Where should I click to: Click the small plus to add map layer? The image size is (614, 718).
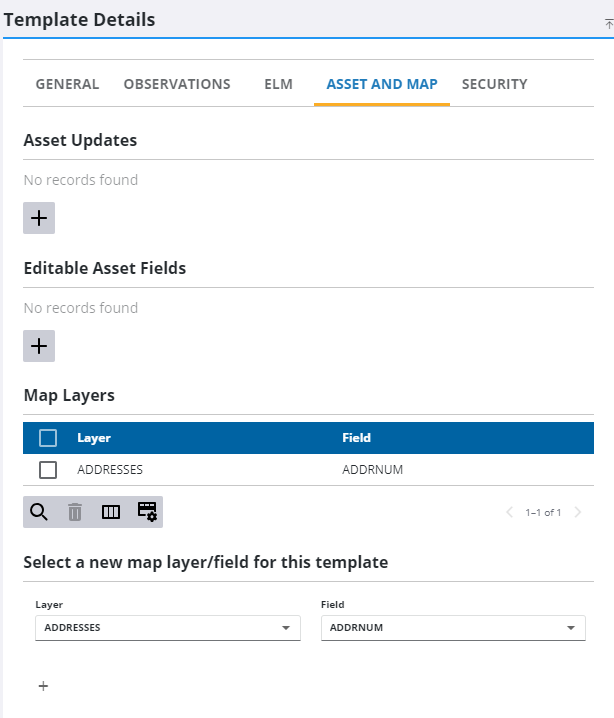click(x=43, y=686)
